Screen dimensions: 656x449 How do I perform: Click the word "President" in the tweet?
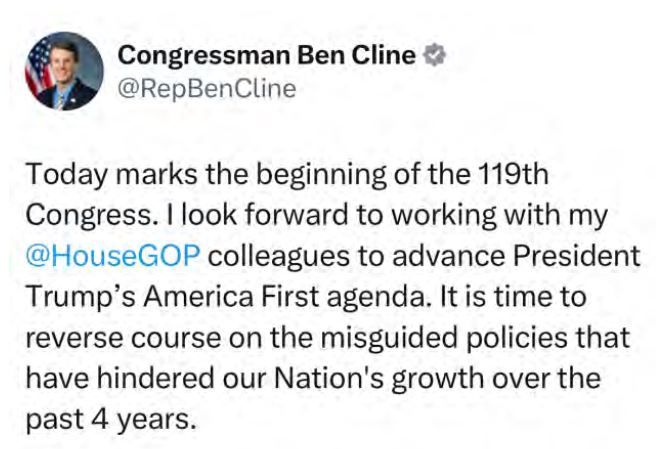[x=577, y=255]
